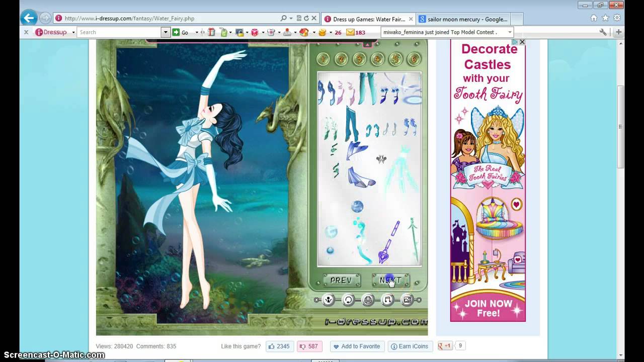Click the toolbar plus add button
644x362 pixels.
618,32
